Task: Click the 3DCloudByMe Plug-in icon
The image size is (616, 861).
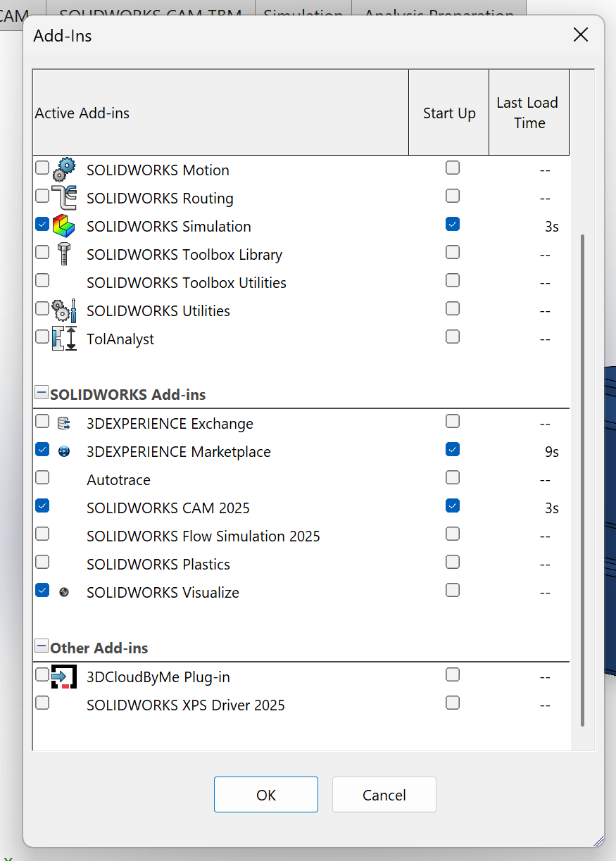Action: (x=64, y=677)
